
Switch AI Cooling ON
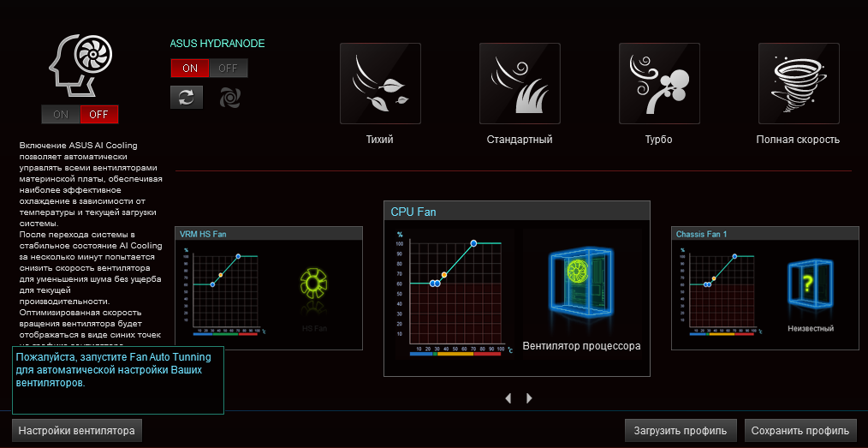coord(61,115)
